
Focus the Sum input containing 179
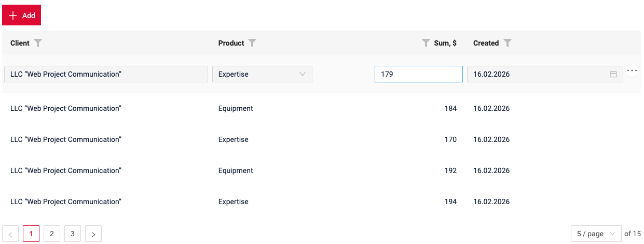tap(418, 74)
